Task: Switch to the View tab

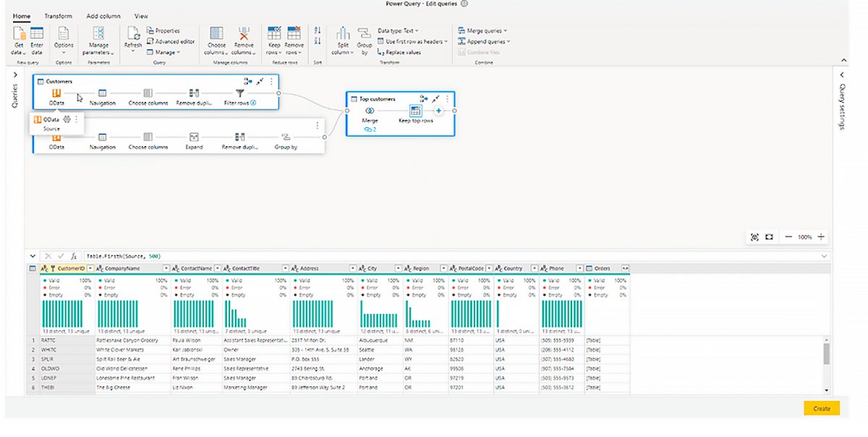Action: pos(141,16)
